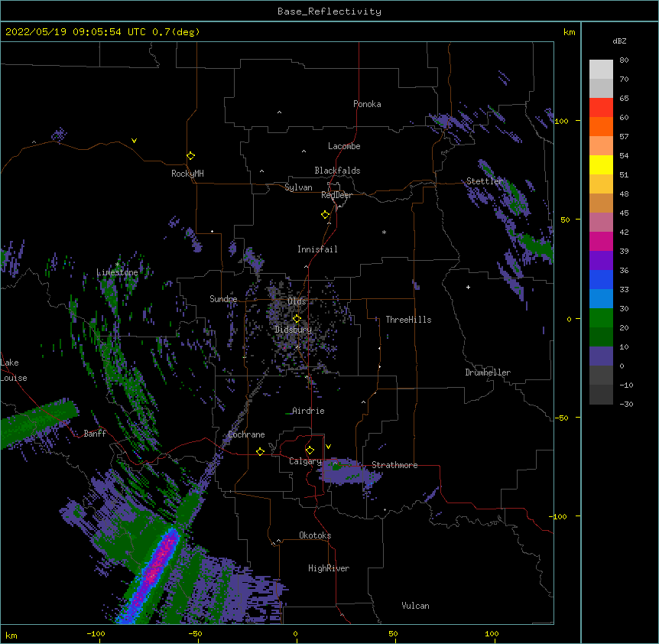
Task: Click the blue 36 dBZ legend color
Action: click(601, 279)
